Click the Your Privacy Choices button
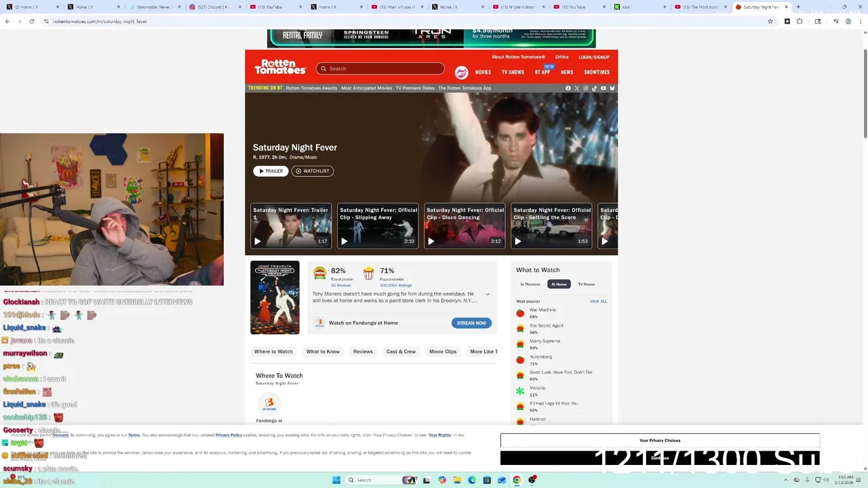The image size is (868, 488). click(x=660, y=441)
